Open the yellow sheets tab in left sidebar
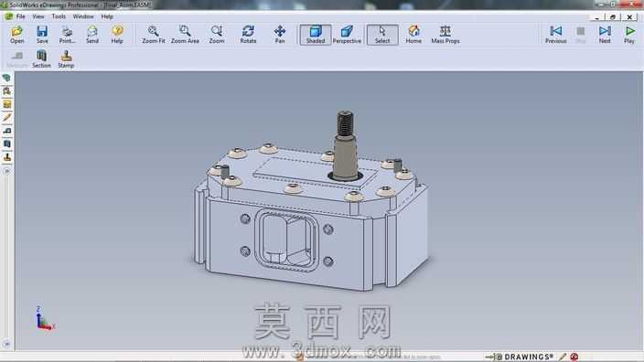Image resolution: width=644 pixels, height=362 pixels. pos(6,104)
